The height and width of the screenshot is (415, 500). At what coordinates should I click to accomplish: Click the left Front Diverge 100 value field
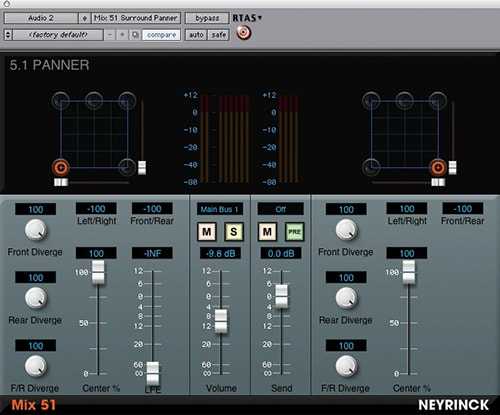point(36,209)
